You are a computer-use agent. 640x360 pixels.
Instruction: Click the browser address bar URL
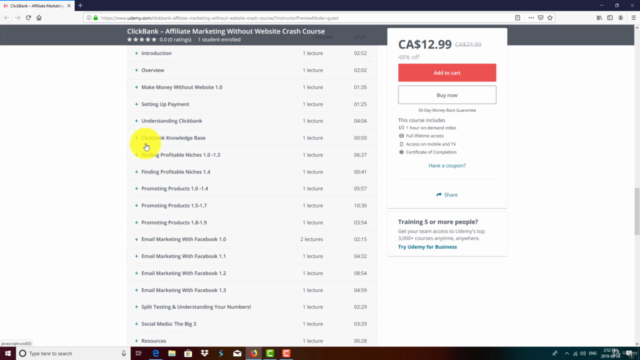(x=220, y=18)
